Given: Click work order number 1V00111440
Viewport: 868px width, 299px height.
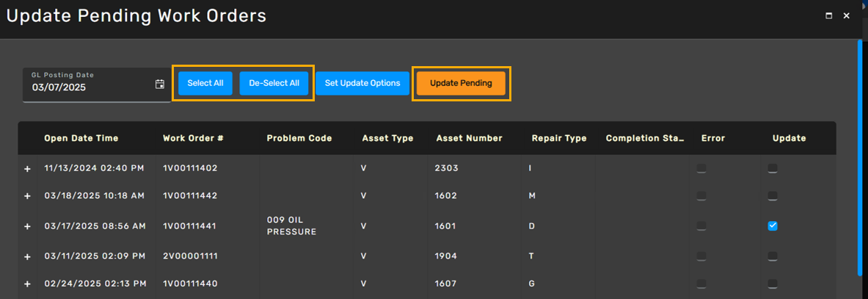Looking at the screenshot, I should (x=190, y=284).
